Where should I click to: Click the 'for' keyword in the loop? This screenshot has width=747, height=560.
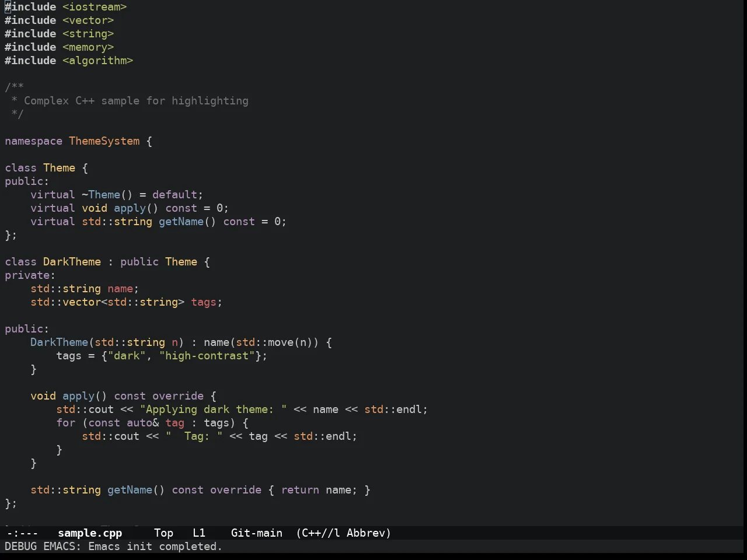[x=65, y=423]
